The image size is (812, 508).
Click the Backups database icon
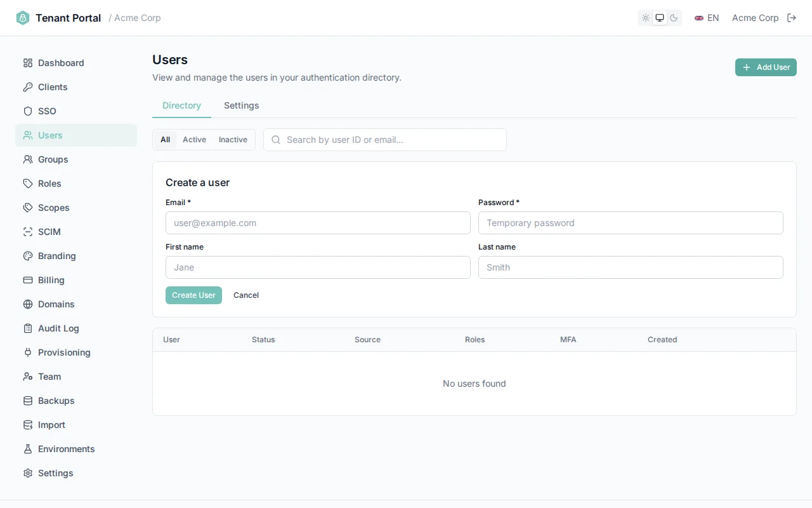[x=28, y=401]
